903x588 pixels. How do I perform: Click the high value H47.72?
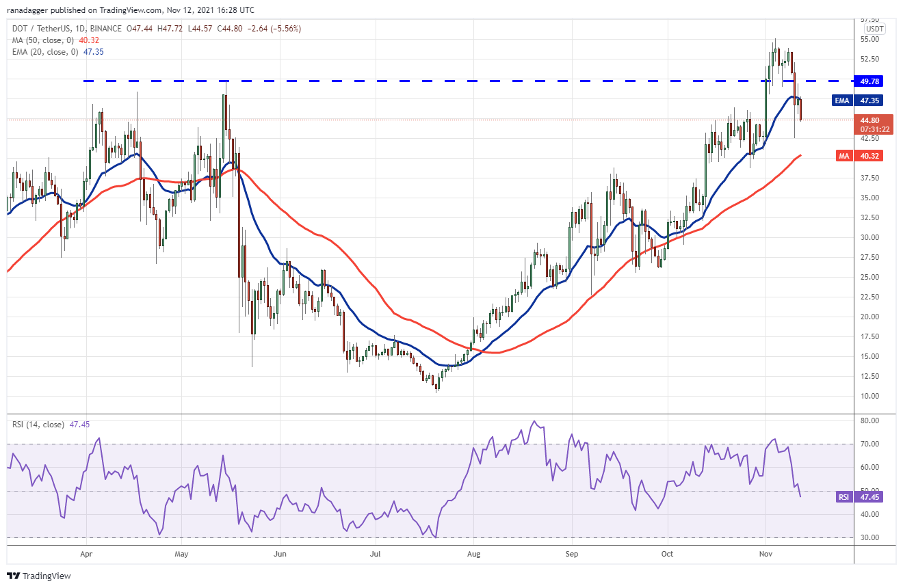tap(170, 29)
